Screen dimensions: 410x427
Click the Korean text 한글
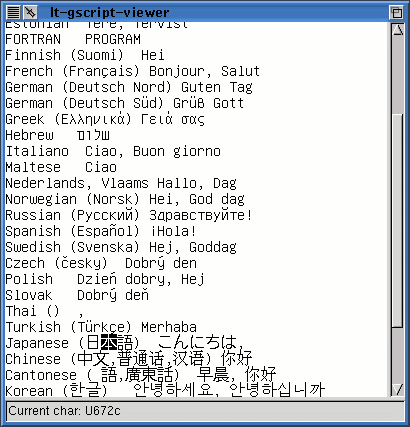(x=85, y=390)
